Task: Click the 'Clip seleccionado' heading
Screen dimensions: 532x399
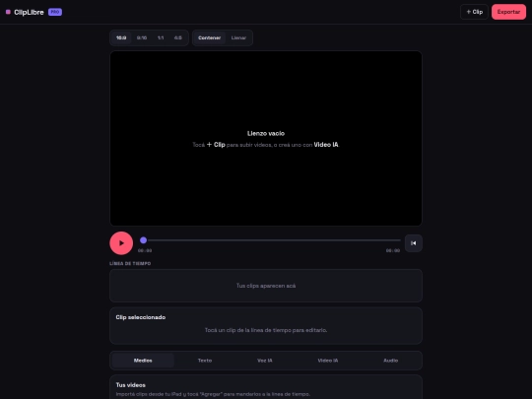Action: click(141, 317)
